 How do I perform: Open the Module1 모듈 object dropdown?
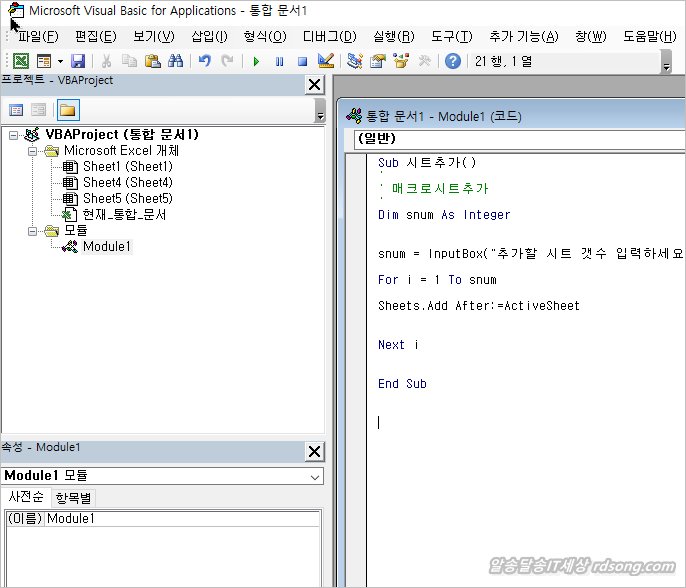tap(315, 477)
